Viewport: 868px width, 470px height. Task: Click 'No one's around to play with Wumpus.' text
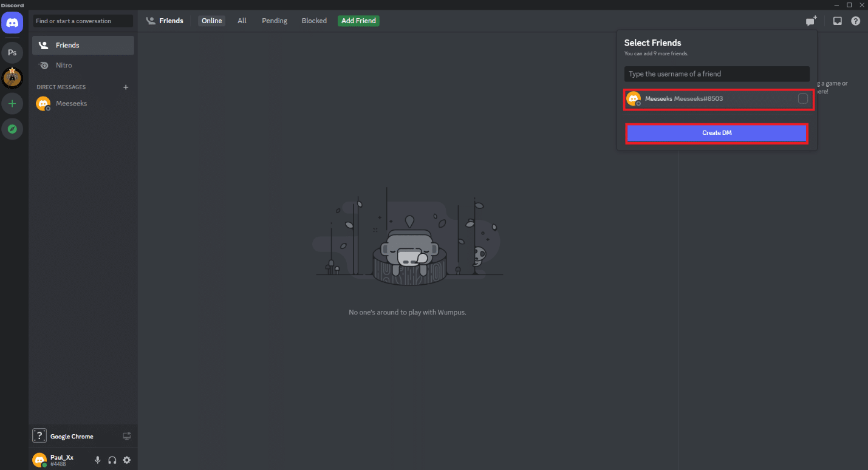(x=408, y=312)
